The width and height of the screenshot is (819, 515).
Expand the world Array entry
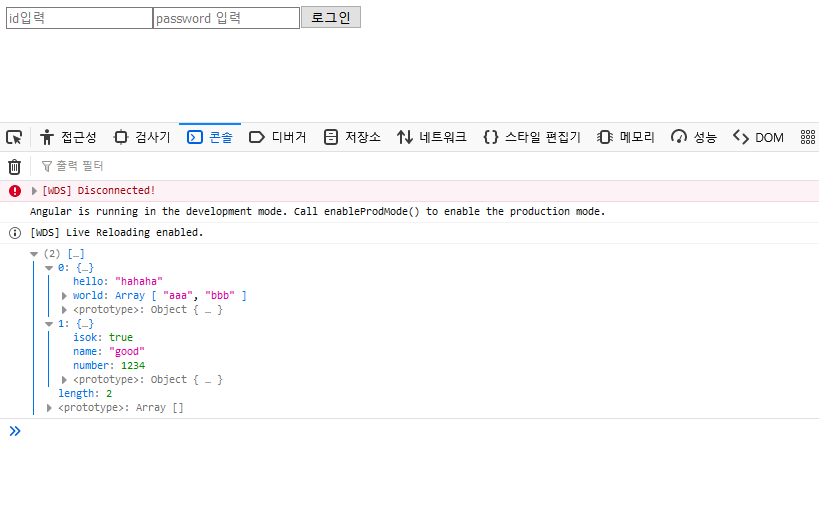point(64,296)
